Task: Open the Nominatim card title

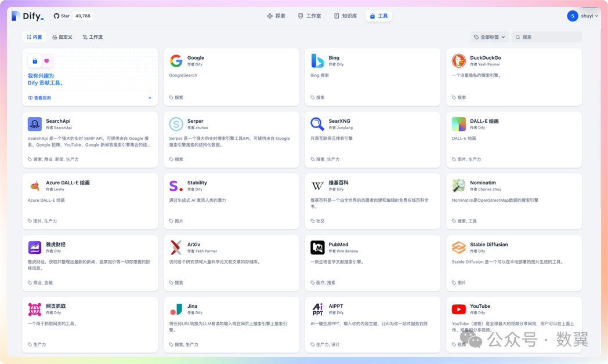Action: click(483, 183)
